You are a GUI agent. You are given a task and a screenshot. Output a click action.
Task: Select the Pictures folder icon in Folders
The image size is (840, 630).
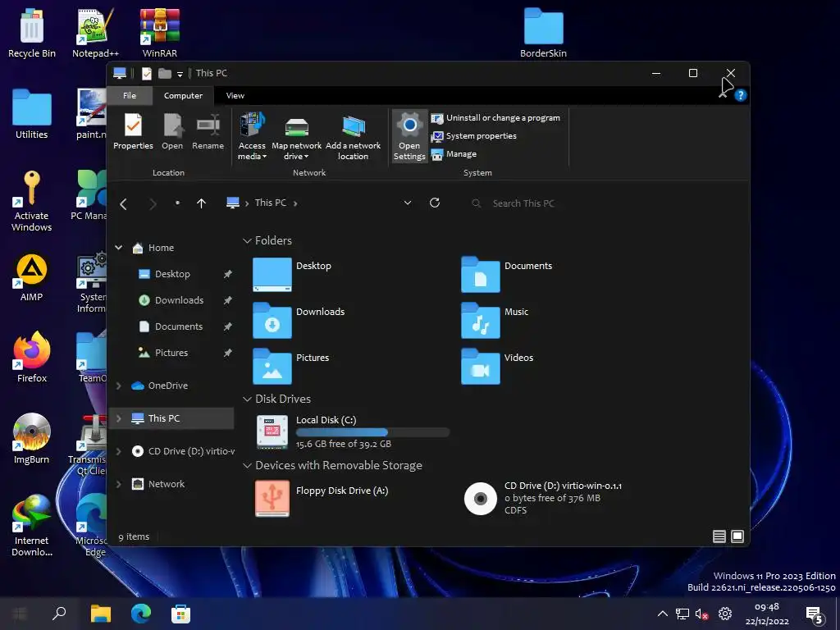(x=272, y=367)
